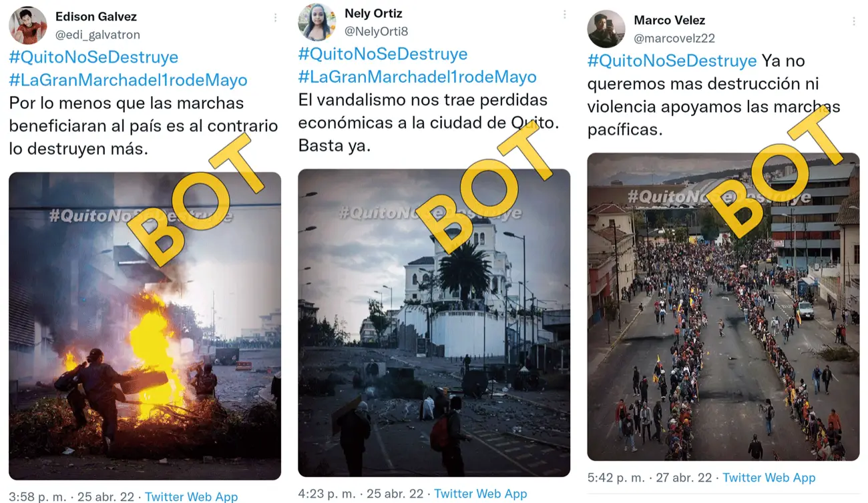Click #LaGranMarchadel1rodeMayo hashtag in Edison's tweet
868x503 pixels.
coord(128,80)
